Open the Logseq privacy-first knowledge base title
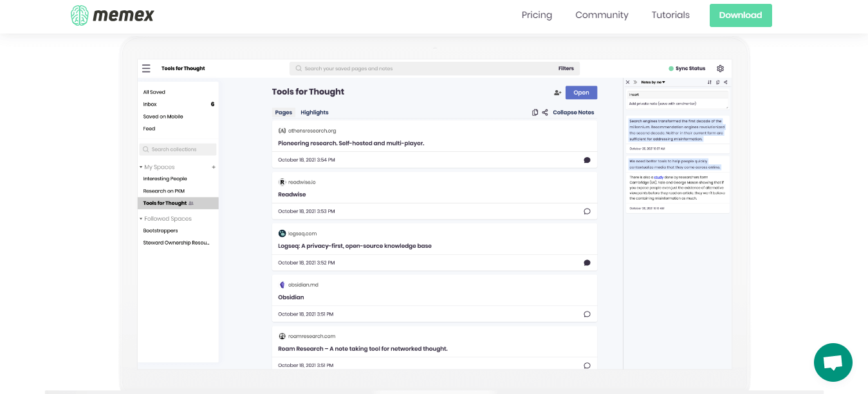868x394 pixels. tap(355, 246)
